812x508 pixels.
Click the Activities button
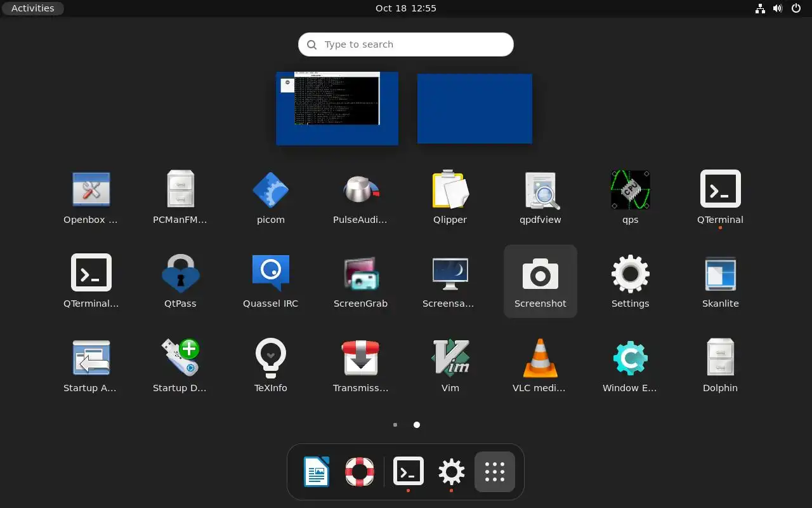tap(32, 8)
